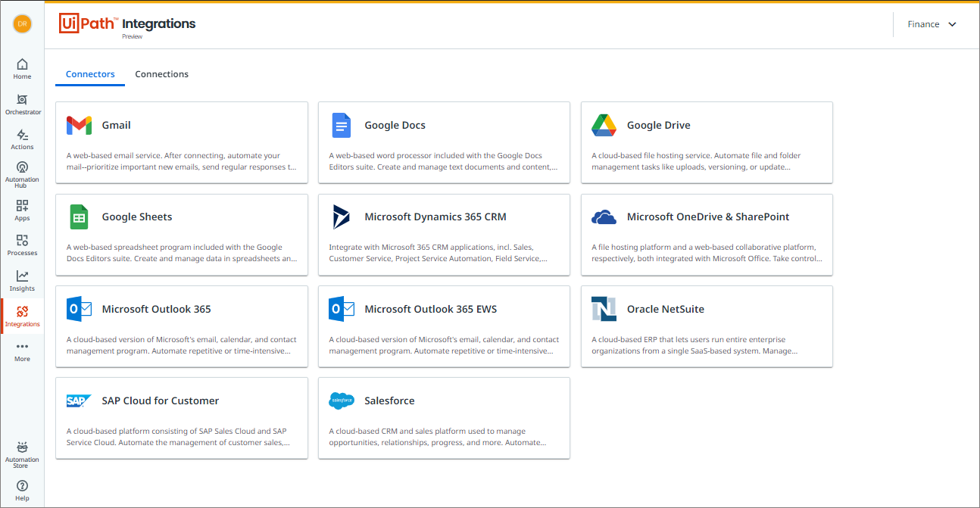
Task: Choose the Microsoft Dynamics 365 CRM connector
Action: click(444, 234)
